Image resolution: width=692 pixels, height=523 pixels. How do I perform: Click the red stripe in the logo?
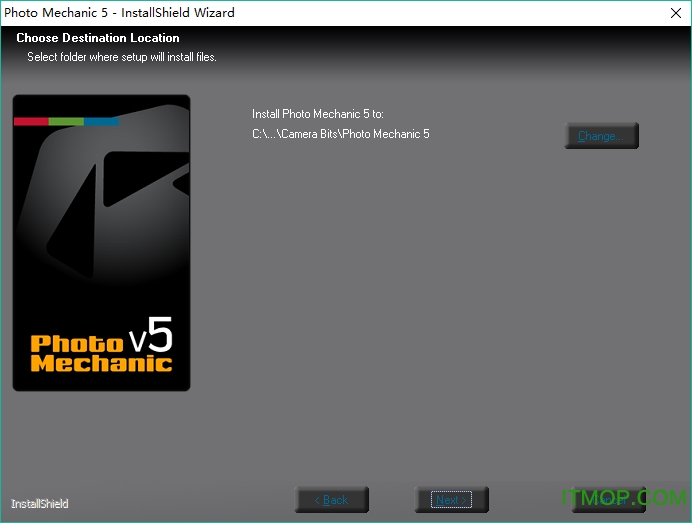tap(31, 122)
